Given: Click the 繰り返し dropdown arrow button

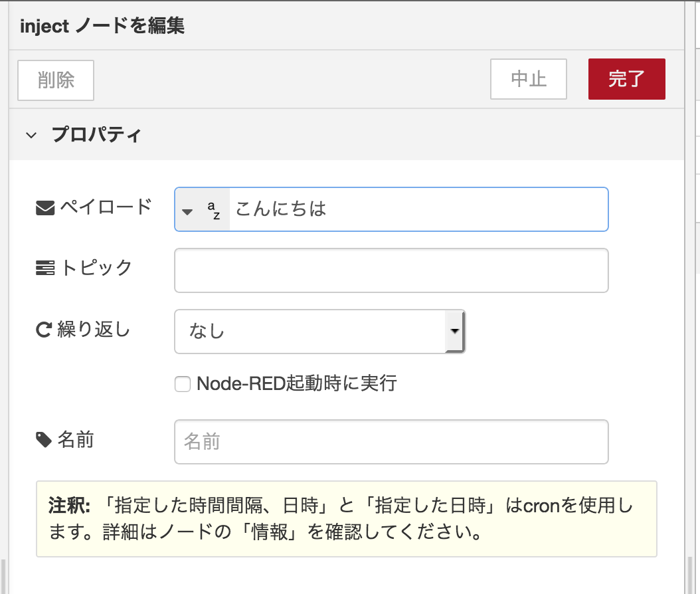Looking at the screenshot, I should [454, 331].
